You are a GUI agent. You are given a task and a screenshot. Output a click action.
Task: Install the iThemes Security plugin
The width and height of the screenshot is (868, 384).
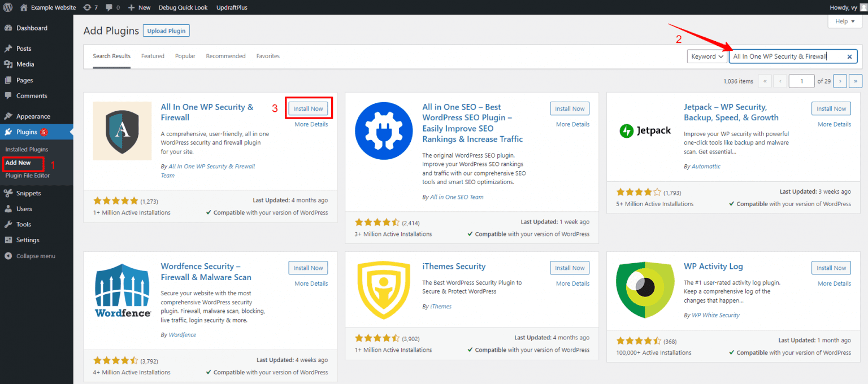click(x=570, y=268)
